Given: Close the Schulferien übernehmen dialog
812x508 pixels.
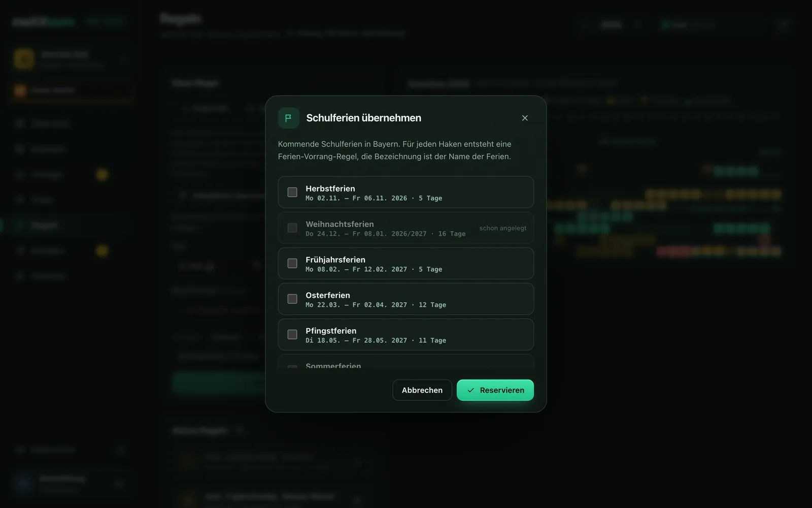Looking at the screenshot, I should [x=525, y=118].
